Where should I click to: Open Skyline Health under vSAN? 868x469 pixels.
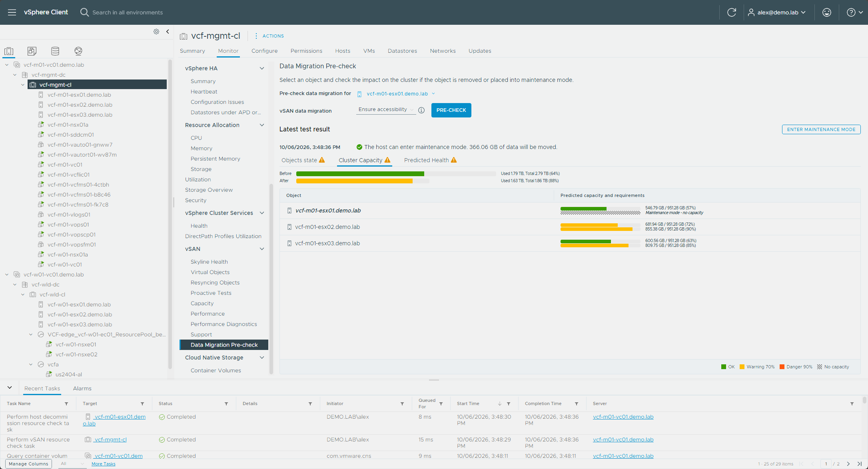coord(209,262)
